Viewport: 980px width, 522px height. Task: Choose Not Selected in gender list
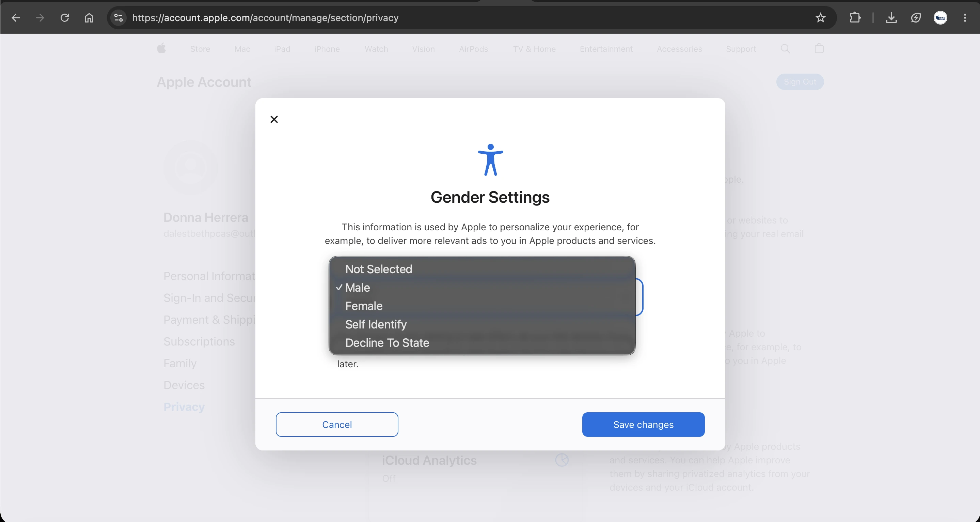pos(481,269)
